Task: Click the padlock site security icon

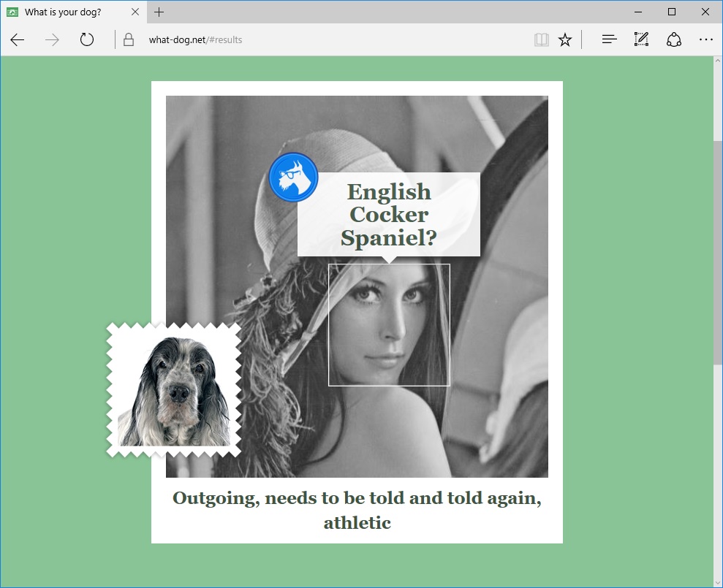Action: click(x=129, y=39)
